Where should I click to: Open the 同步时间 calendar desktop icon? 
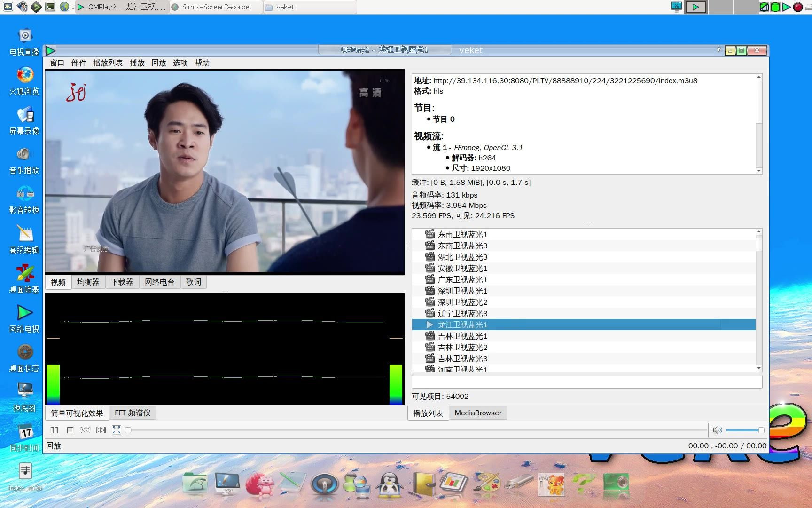click(24, 437)
